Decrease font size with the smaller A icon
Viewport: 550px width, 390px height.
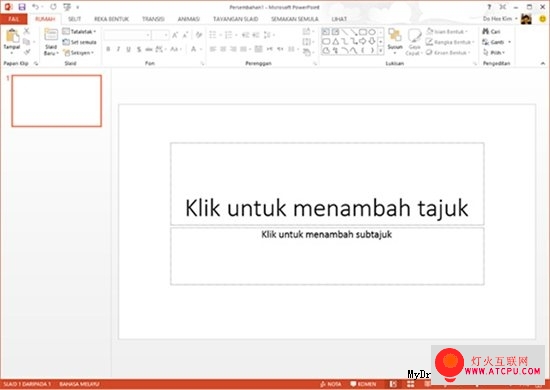point(185,35)
